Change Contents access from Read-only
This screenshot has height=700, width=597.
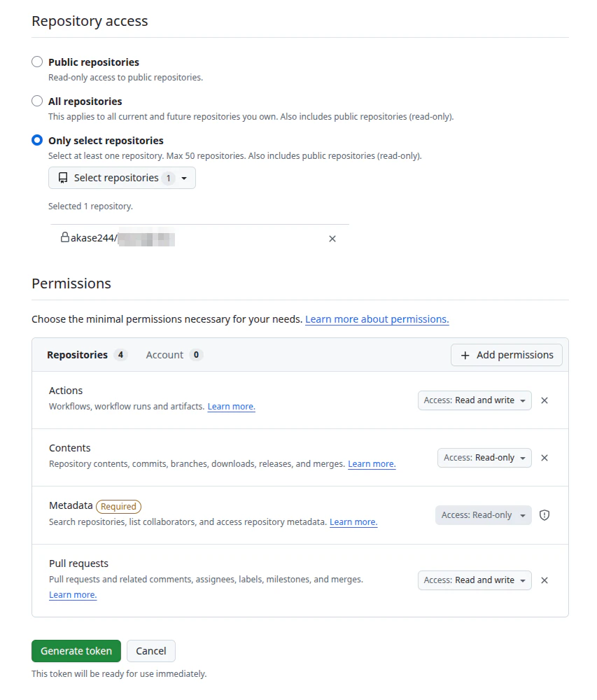click(x=484, y=458)
